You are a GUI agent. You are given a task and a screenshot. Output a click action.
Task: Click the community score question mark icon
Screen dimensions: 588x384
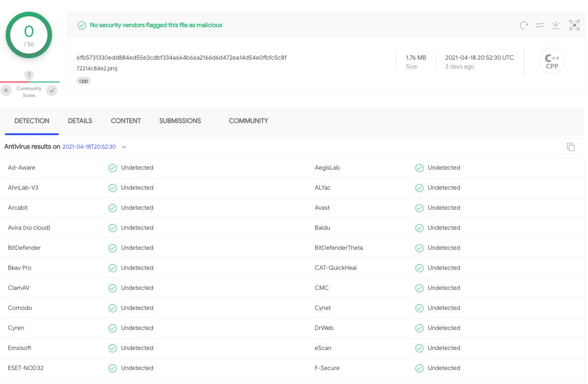(29, 75)
